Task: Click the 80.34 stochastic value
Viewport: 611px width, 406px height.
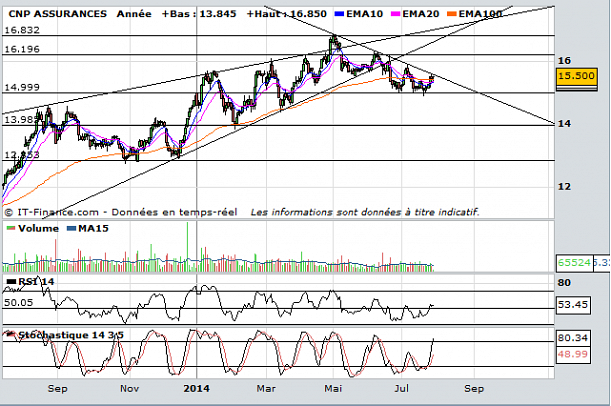Action: (x=572, y=337)
